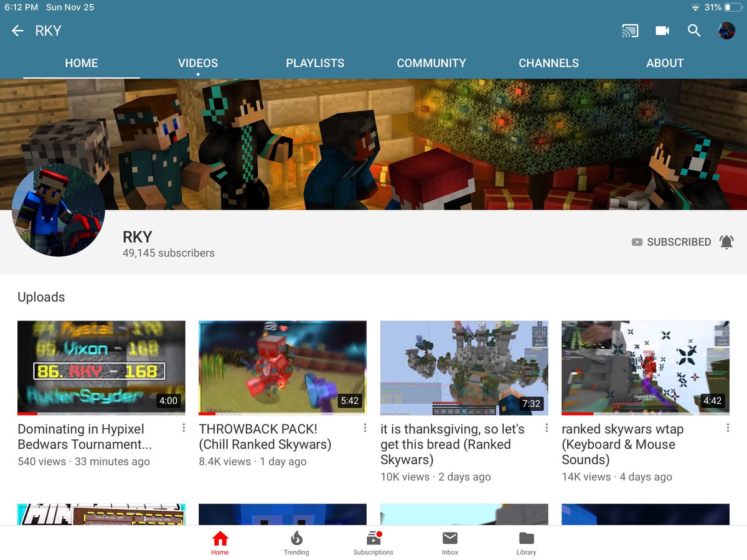Open options menu for ranked skywars wtap
The height and width of the screenshot is (560, 747).
point(728,428)
